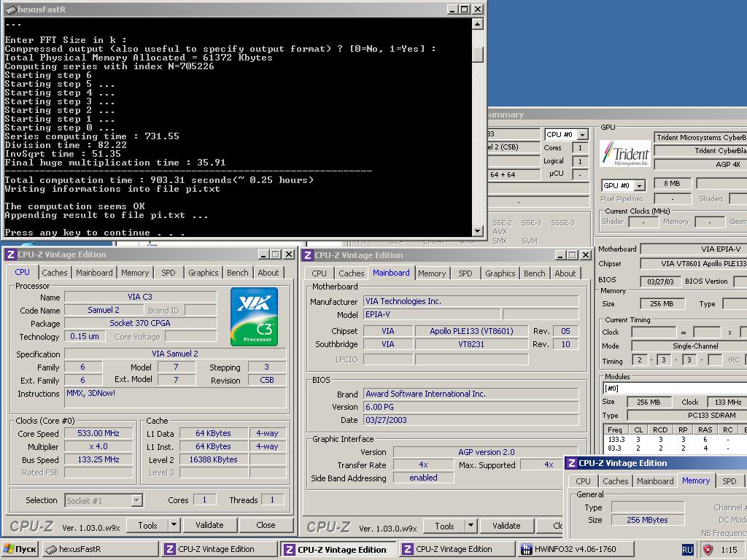Open the Bench tab in left CPU-Z
Image resolution: width=747 pixels, height=560 pixels.
point(237,273)
